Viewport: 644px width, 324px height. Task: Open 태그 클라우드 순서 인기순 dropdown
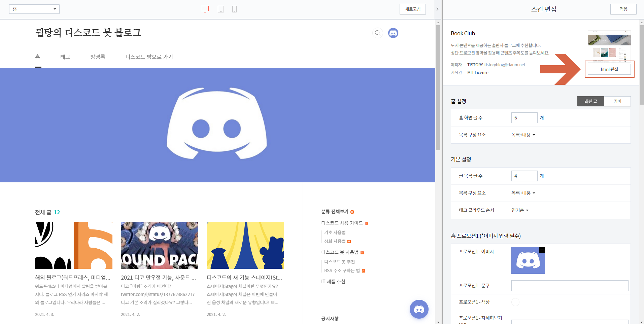pyautogui.click(x=520, y=210)
